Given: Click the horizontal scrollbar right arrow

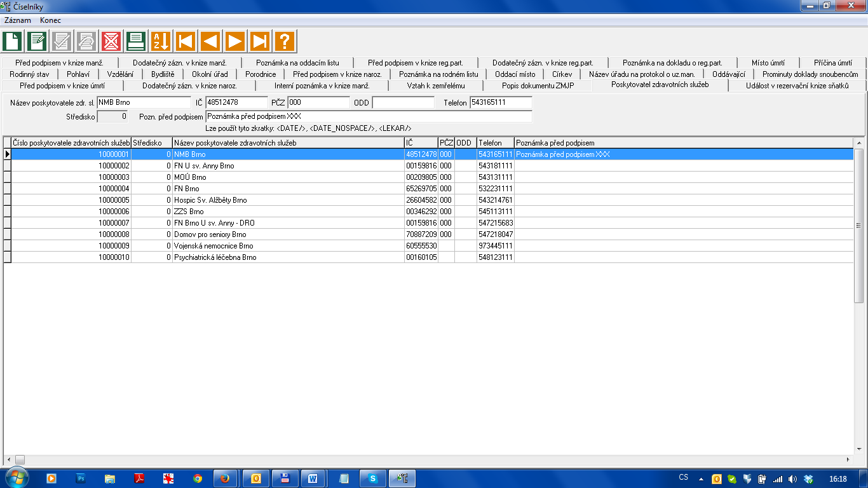Looking at the screenshot, I should click(849, 459).
